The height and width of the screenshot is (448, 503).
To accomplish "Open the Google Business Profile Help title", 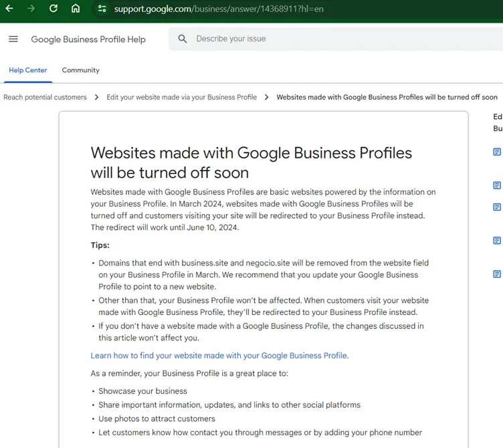I will pos(88,39).
